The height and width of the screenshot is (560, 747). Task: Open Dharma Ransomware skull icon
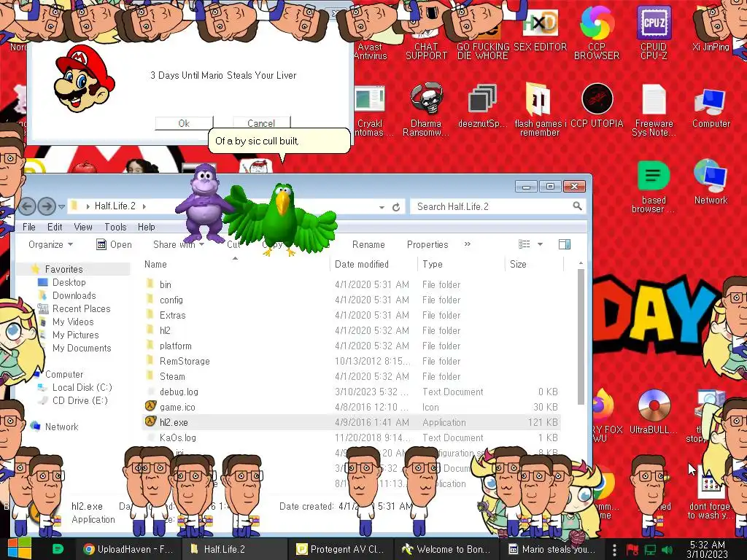pos(426,109)
